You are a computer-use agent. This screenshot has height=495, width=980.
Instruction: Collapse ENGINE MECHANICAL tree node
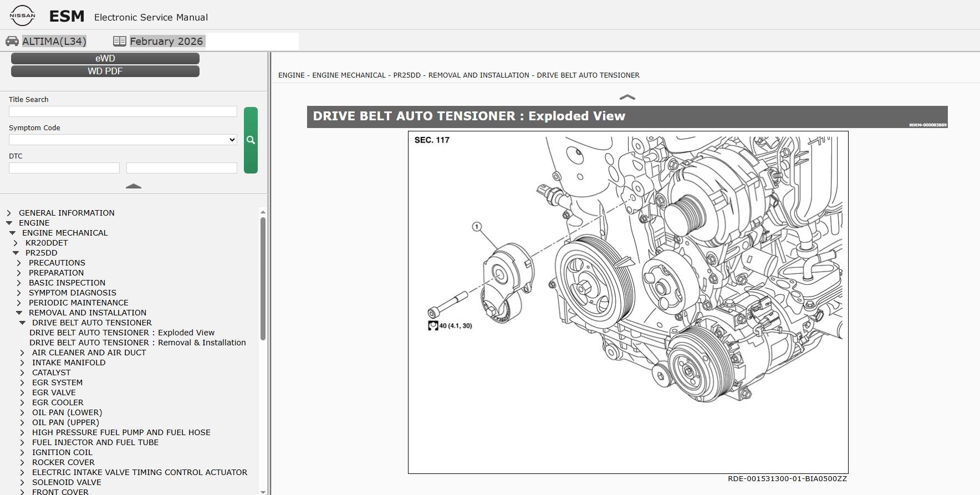pos(12,233)
